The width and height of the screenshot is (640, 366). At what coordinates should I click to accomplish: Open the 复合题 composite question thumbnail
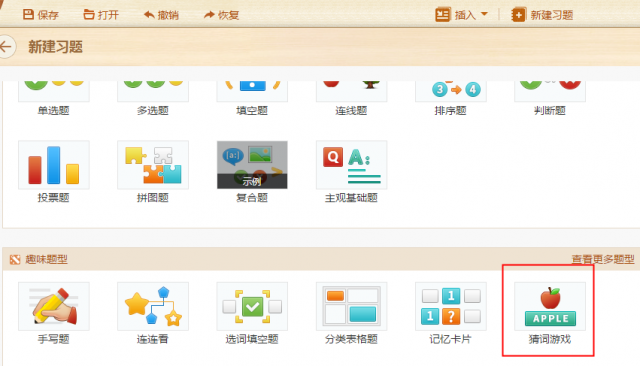pos(252,165)
